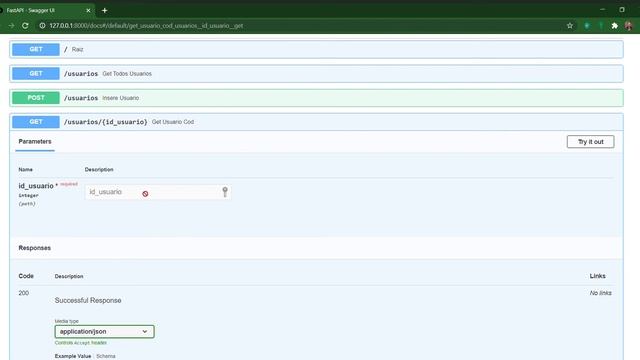640x360 pixels.
Task: Close the FastAPI Swagger UI tab
Action: [88, 11]
